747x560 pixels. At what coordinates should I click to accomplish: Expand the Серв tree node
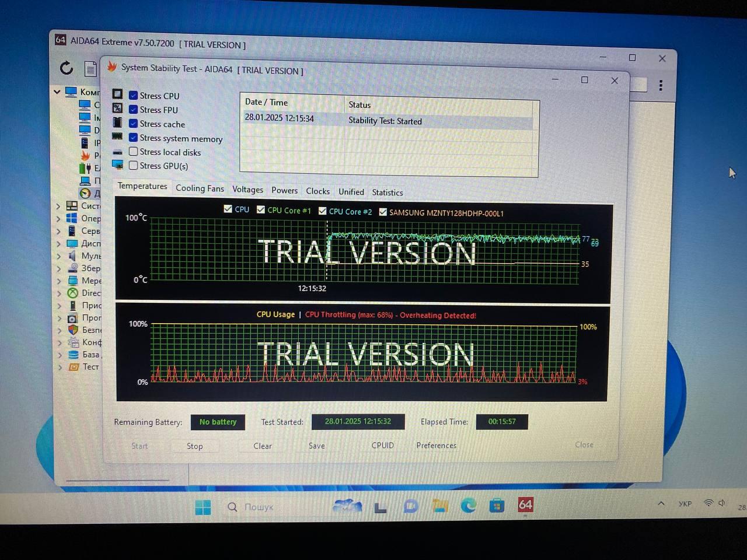(58, 231)
